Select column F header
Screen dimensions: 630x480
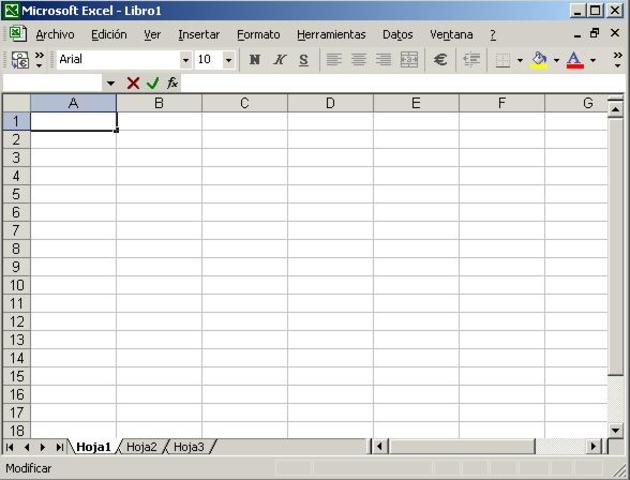(502, 103)
